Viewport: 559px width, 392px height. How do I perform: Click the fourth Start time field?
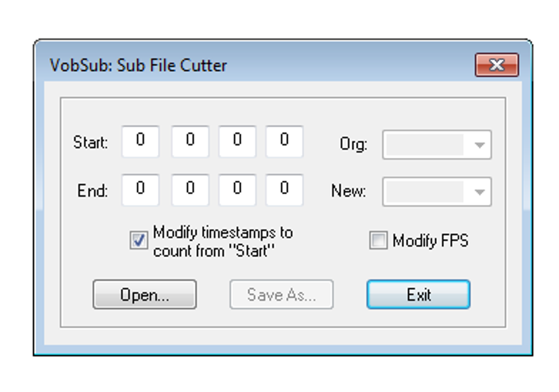pos(284,142)
